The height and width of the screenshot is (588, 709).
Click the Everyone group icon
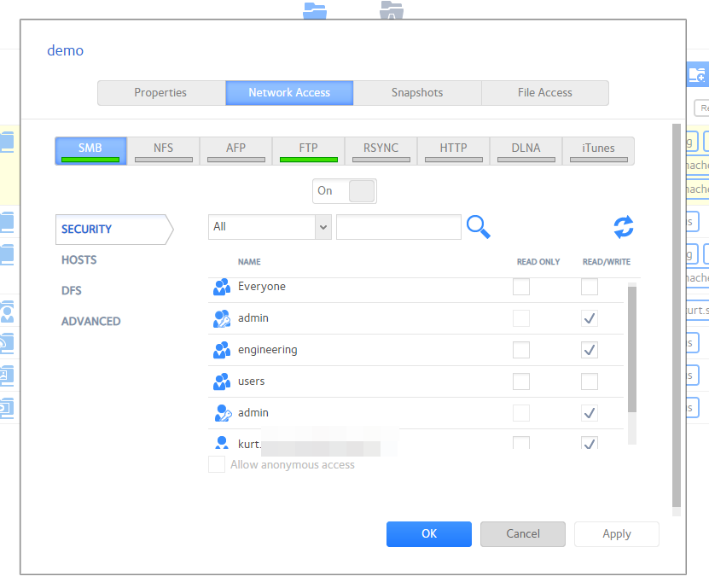click(x=222, y=287)
